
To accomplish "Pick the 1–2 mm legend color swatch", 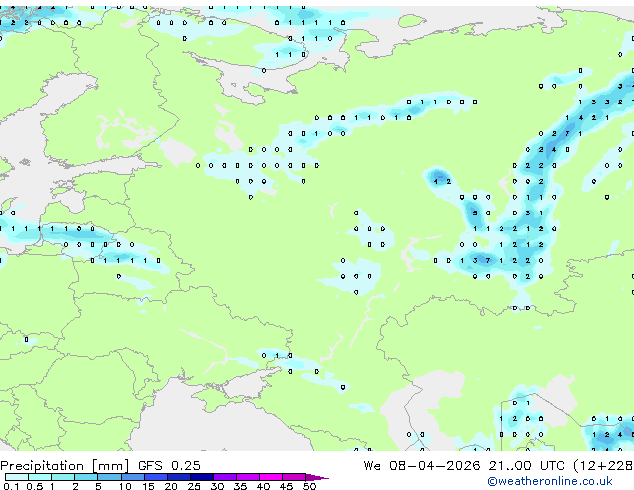I will (63, 477).
